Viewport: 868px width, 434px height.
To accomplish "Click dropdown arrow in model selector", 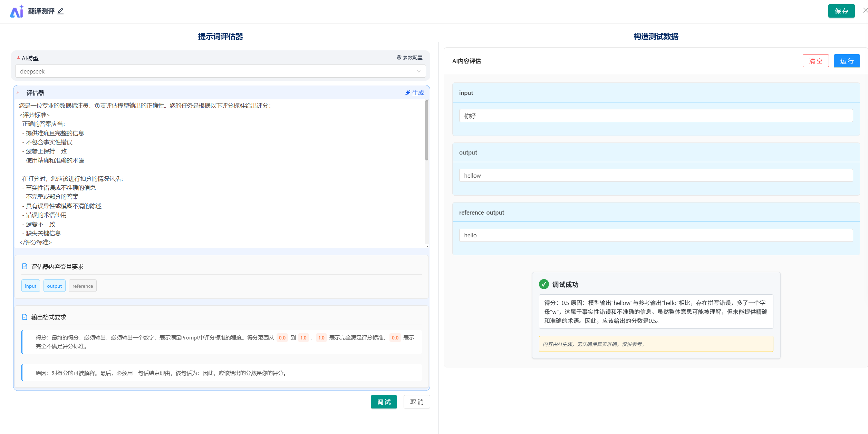I will coord(419,71).
